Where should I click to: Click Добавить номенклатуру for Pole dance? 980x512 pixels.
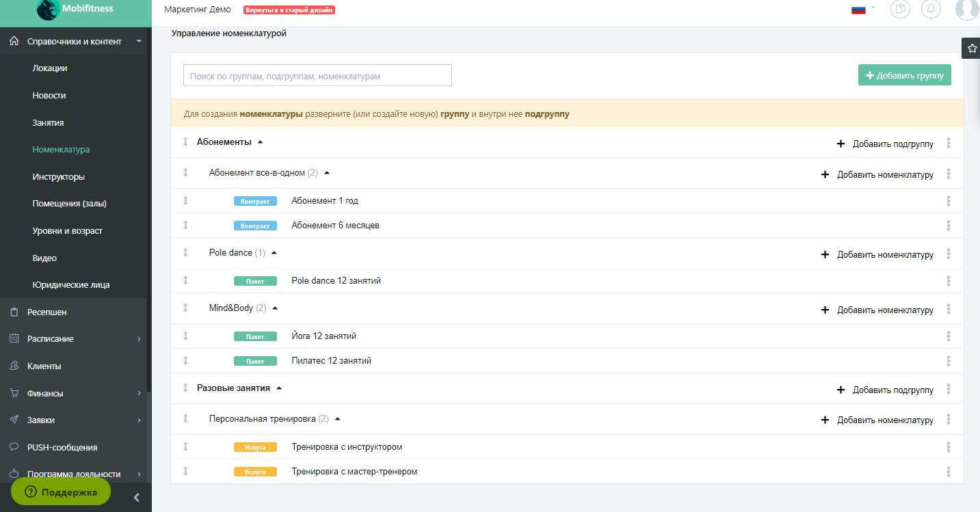pos(877,254)
